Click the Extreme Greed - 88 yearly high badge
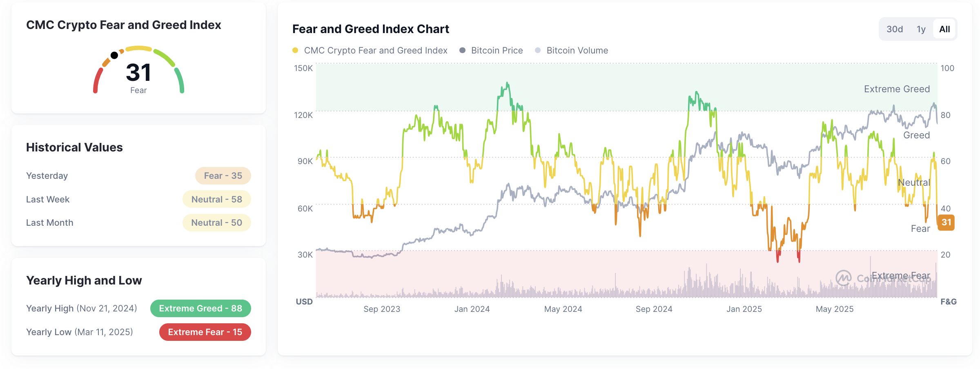The width and height of the screenshot is (980, 369). 200,308
